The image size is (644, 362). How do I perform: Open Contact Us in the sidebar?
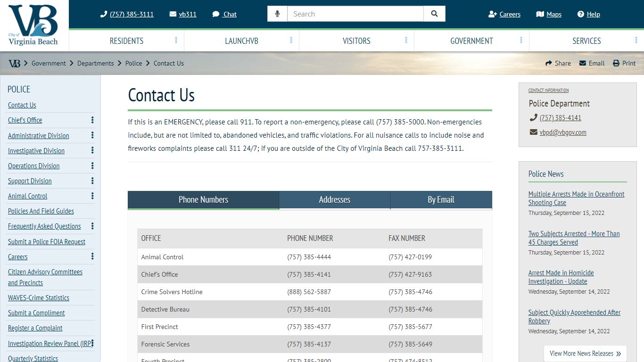click(22, 105)
